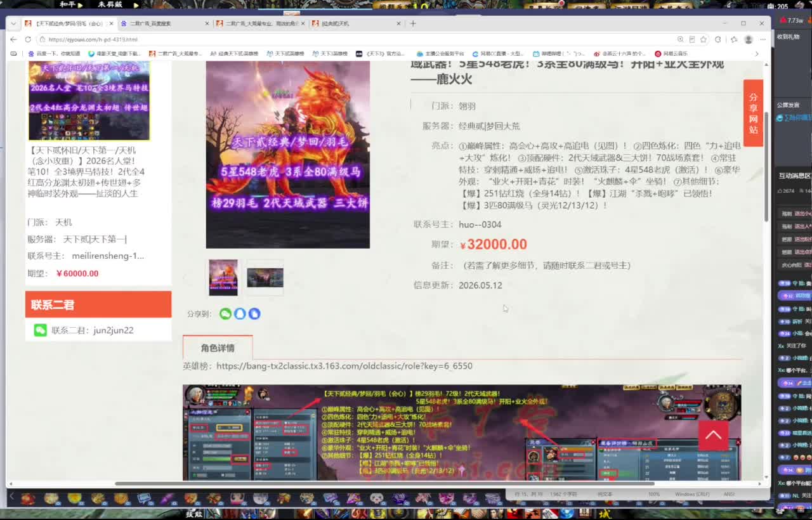The height and width of the screenshot is (520, 812).
Task: Click the browser back arrow
Action: pyautogui.click(x=13, y=39)
